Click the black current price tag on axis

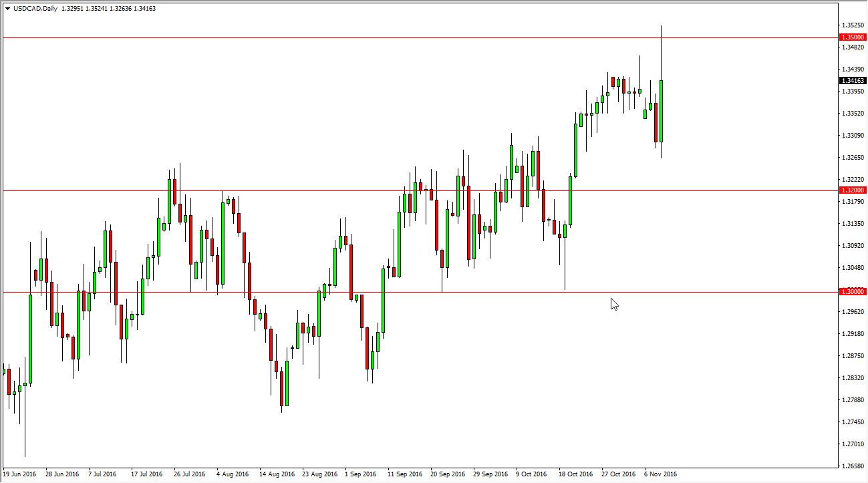click(x=853, y=80)
